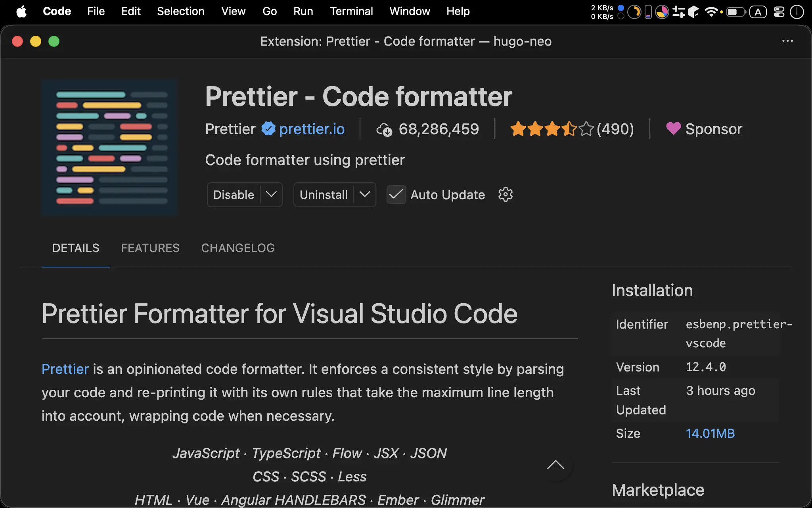Click the 'Prettier Formatter for Visual Studio Code' heading
Viewport: 812px width, 508px height.
pos(280,314)
